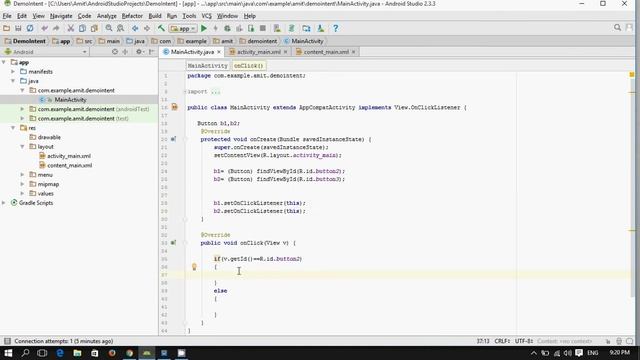Image resolution: width=640 pixels, height=360 pixels.
Task: Save all files with the disk icon
Action: tap(18, 28)
